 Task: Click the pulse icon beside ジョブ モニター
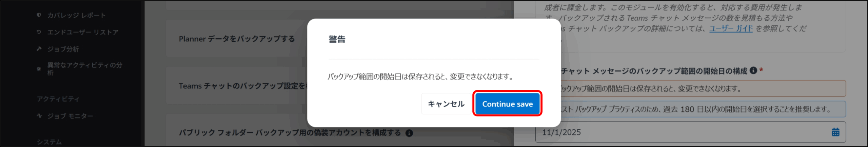click(x=39, y=115)
